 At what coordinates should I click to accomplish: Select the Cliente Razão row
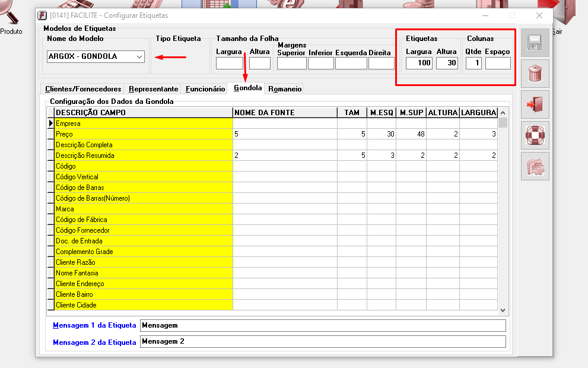pos(272,262)
